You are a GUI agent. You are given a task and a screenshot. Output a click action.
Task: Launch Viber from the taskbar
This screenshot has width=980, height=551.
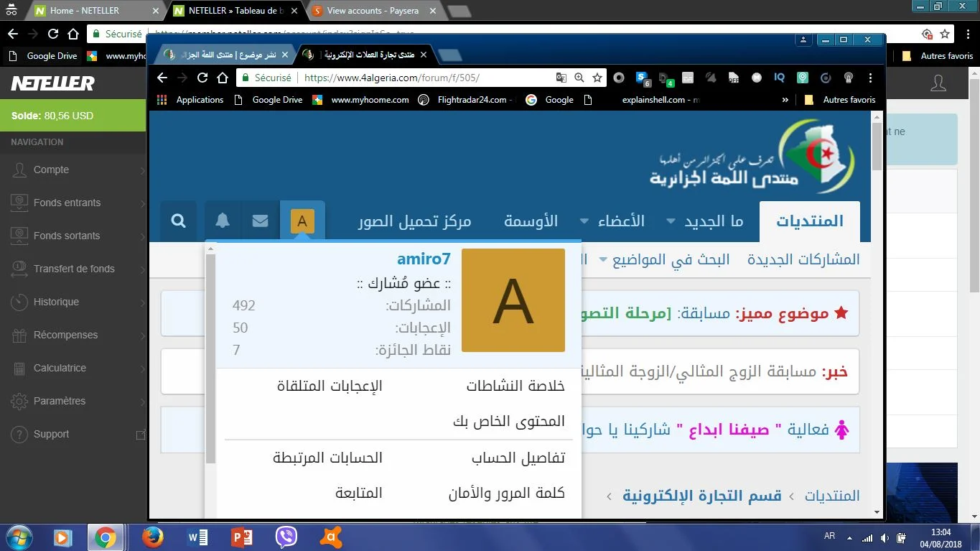tap(286, 537)
